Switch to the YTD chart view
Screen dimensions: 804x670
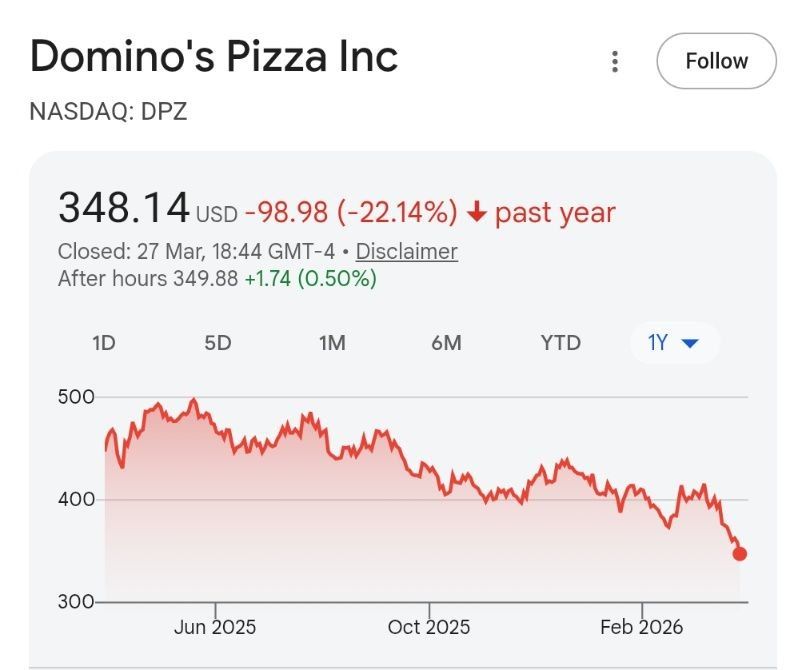(558, 343)
